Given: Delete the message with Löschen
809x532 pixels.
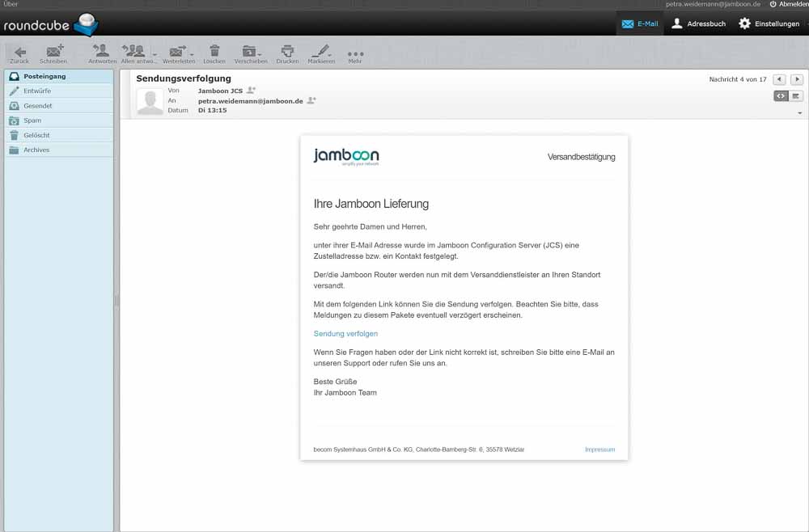Looking at the screenshot, I should 214,53.
